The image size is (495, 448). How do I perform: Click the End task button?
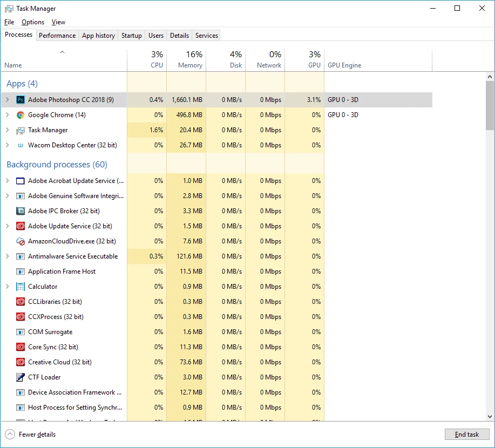pyautogui.click(x=467, y=435)
